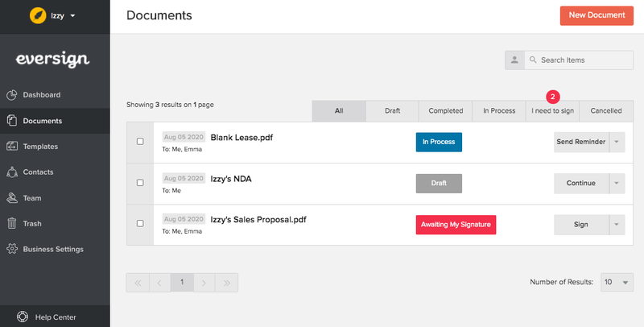Expand dropdown arrow next to Continue
Screen dimensions: 644x327
[x=617, y=183]
